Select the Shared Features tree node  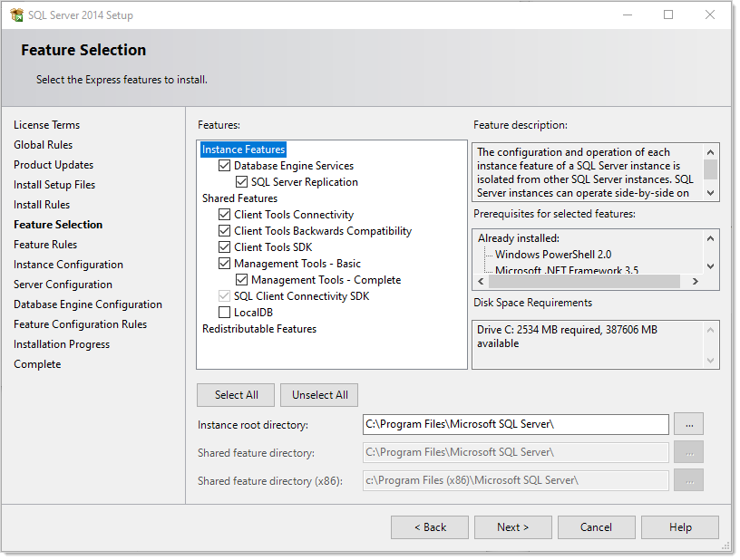pyautogui.click(x=239, y=198)
